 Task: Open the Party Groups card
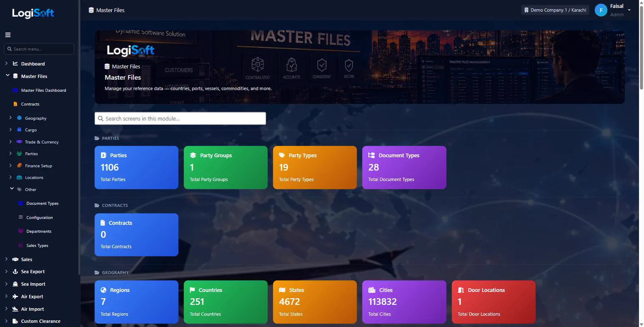pos(226,167)
